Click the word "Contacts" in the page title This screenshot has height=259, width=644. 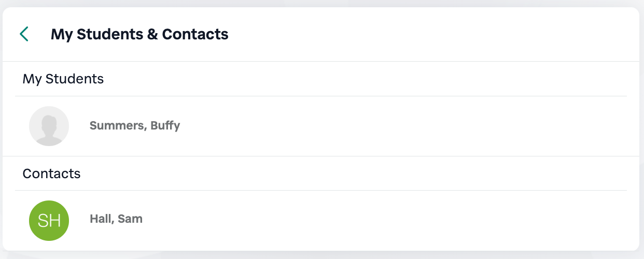point(195,35)
